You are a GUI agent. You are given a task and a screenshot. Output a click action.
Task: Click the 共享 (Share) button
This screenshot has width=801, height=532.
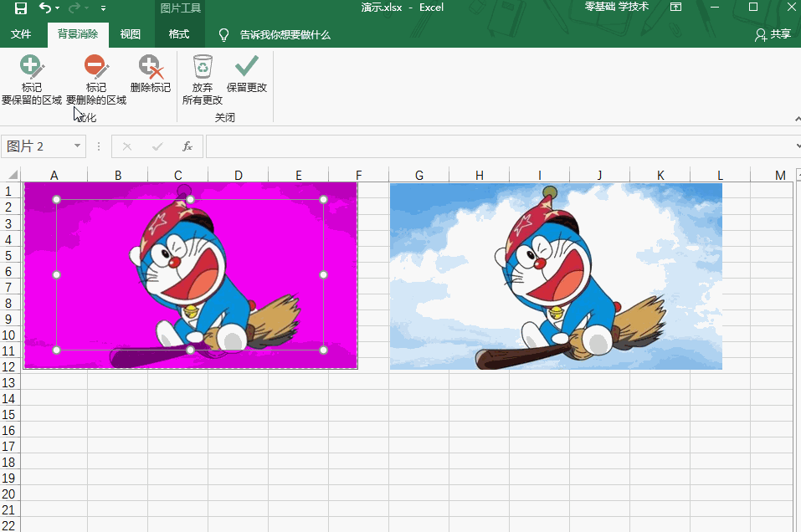[x=773, y=34]
